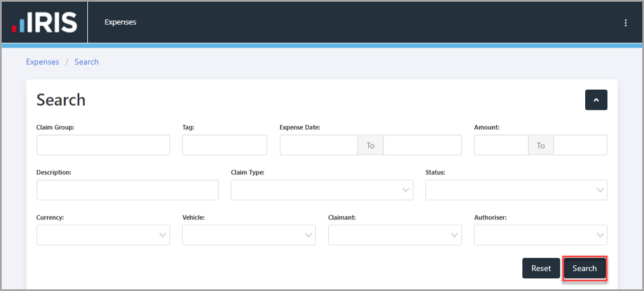Screen dimensions: 644x291
Task: Click the Search breadcrumb link
Action: (x=86, y=62)
